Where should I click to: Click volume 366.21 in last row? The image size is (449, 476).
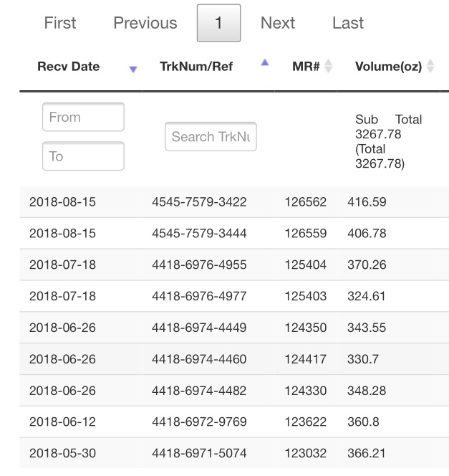[x=367, y=453]
